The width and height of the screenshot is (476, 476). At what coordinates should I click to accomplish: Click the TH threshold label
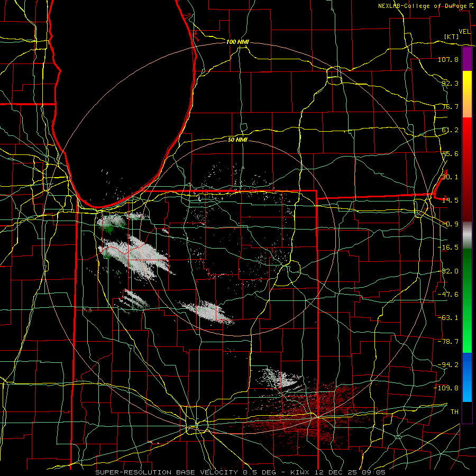click(454, 412)
